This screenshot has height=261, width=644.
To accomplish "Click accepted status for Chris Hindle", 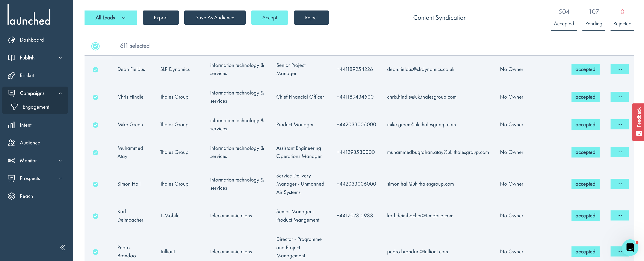I will (x=585, y=97).
